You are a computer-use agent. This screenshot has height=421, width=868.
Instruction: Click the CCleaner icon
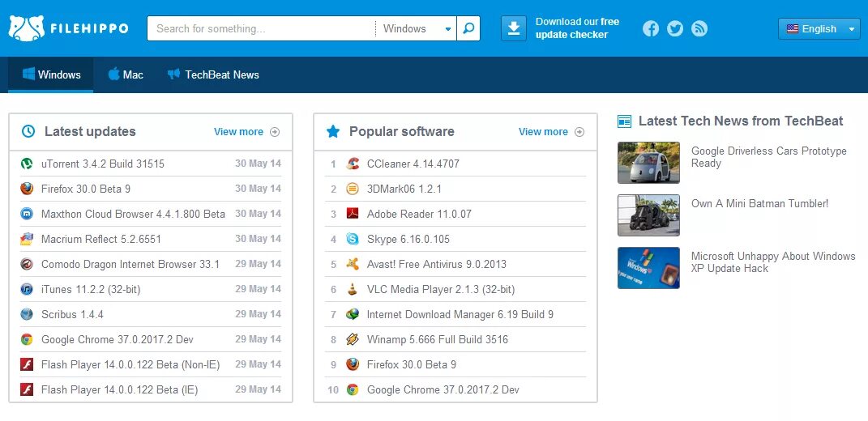click(353, 164)
